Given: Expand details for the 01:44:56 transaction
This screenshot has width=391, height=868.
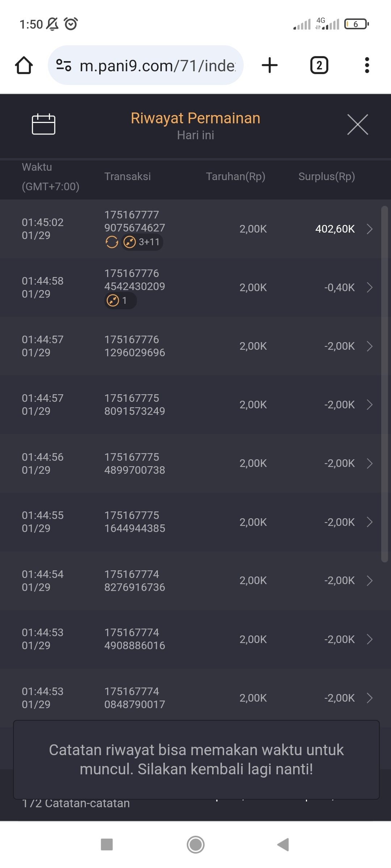Looking at the screenshot, I should tap(369, 463).
